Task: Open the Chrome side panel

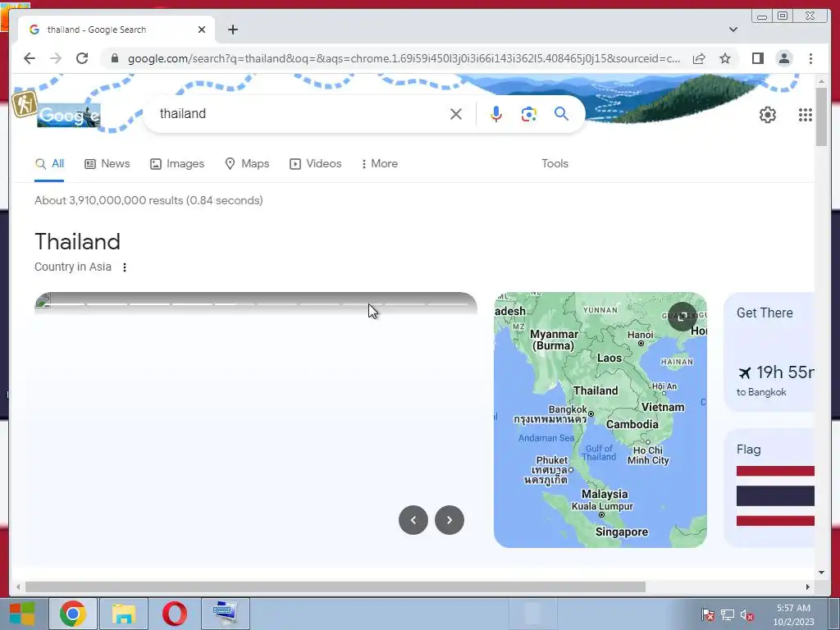Action: pos(757,58)
